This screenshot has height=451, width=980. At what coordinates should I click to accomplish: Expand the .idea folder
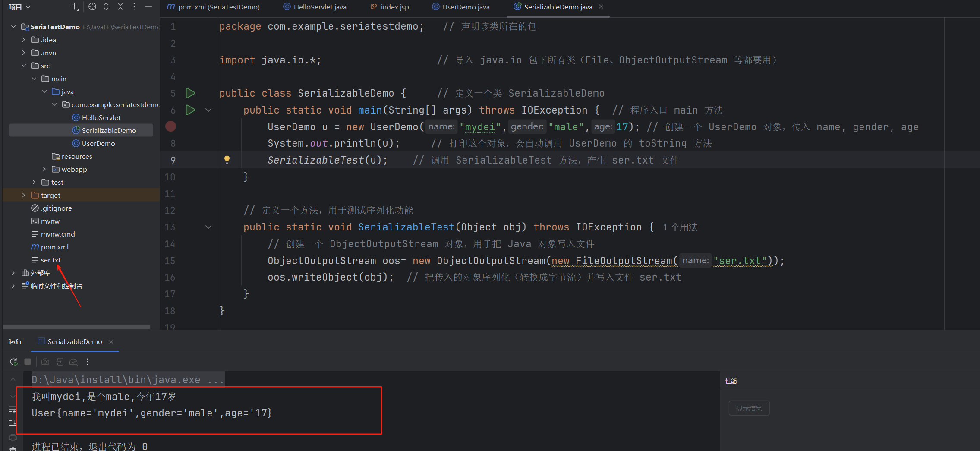(24, 40)
